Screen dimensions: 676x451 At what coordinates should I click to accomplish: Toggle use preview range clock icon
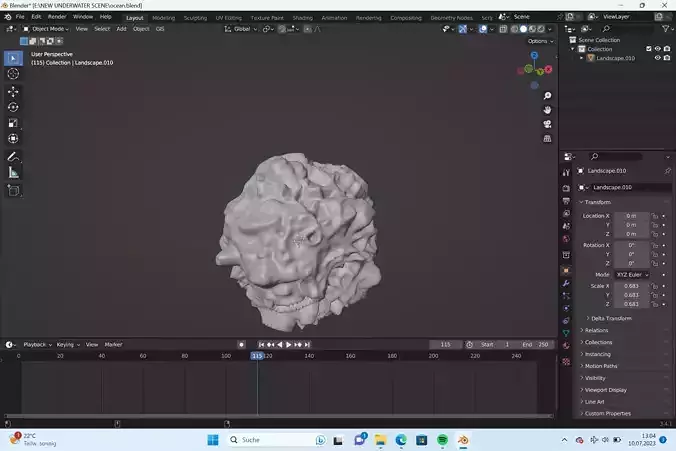point(469,345)
